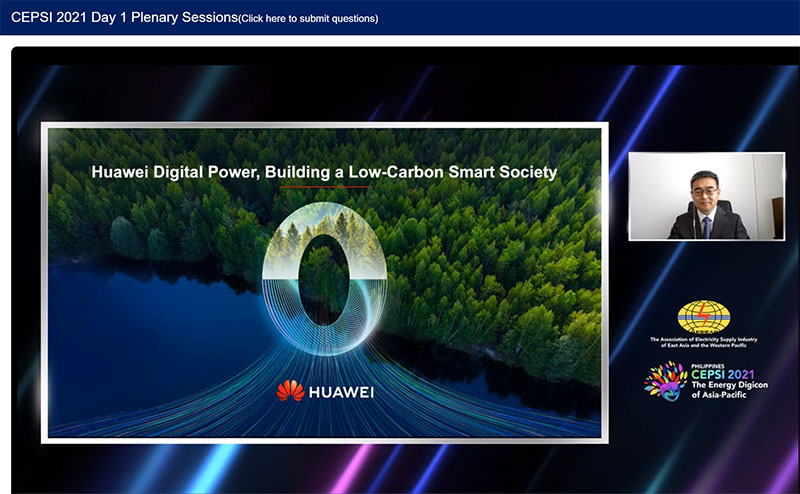Click the red underline beneath the slide title
This screenshot has width=800, height=494.
(x=324, y=188)
